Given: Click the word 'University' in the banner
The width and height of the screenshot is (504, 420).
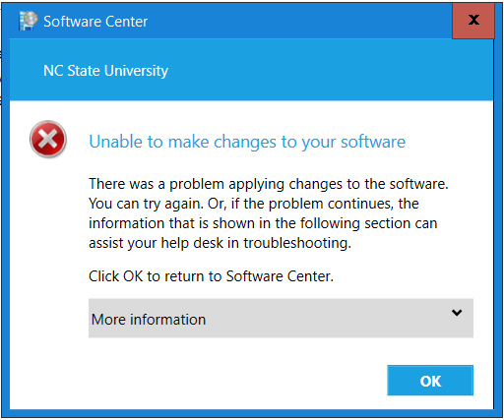Looking at the screenshot, I should pos(137,71).
